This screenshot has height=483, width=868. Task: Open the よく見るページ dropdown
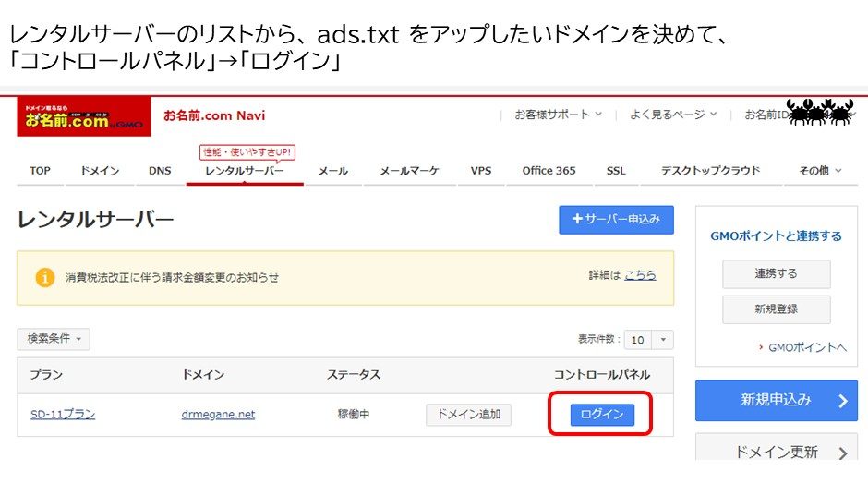673,115
